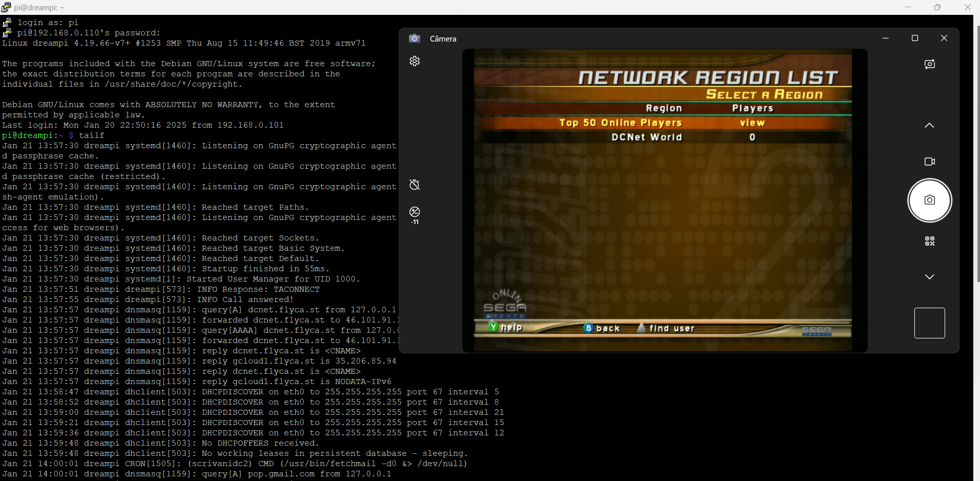Close the pi@dreampi terminal window
Viewport: 980px width, 481px height.
click(968, 7)
